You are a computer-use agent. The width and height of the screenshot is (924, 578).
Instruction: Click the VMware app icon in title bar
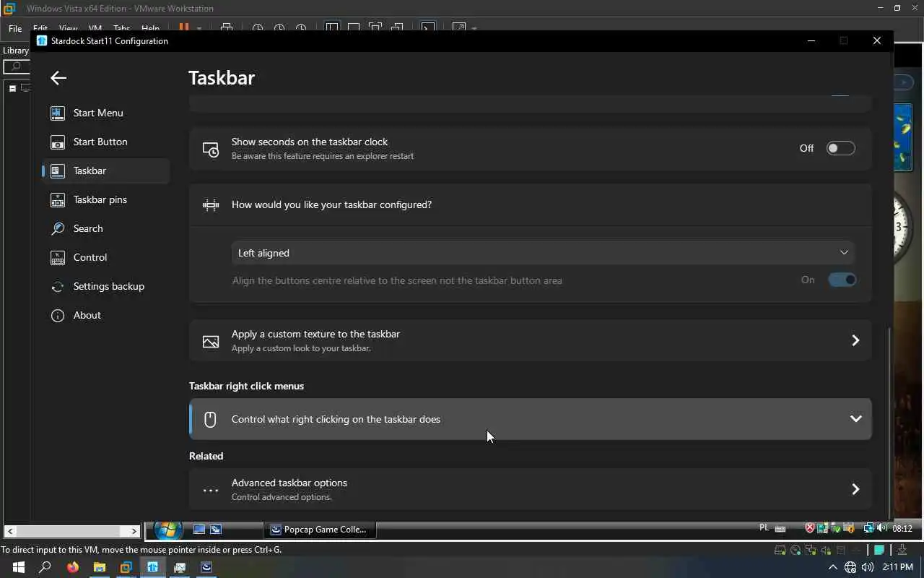[9, 9]
